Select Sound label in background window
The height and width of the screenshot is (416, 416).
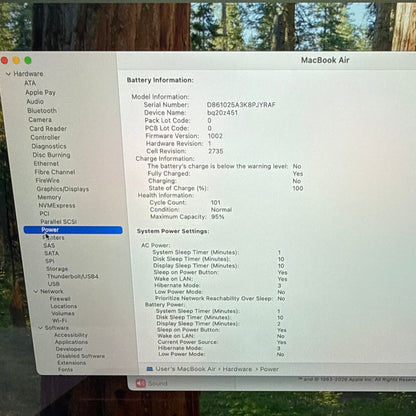click(157, 383)
